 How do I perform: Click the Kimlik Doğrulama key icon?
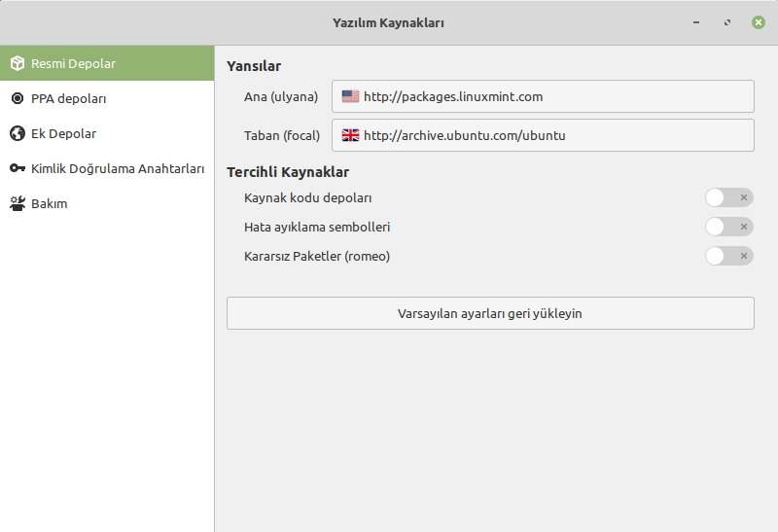(18, 168)
